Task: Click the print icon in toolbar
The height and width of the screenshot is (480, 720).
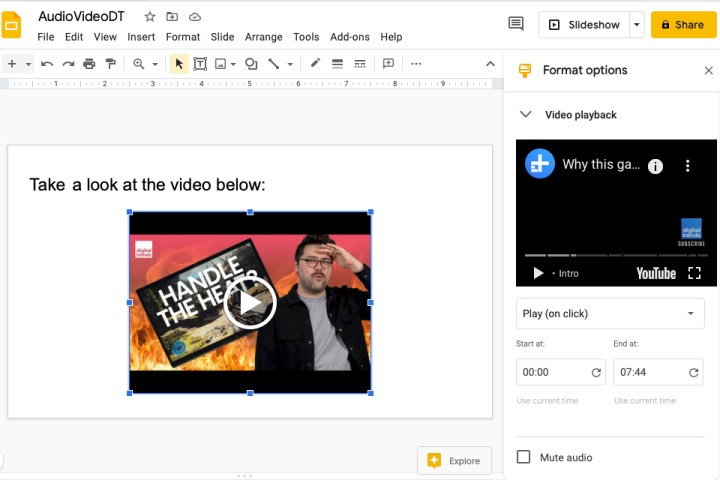Action: [x=89, y=64]
